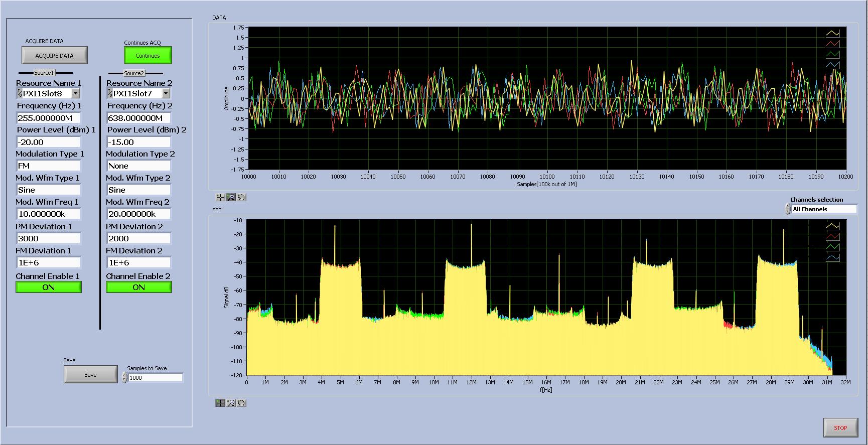
Task: Click the yellow plot swatch in DATA legend
Action: (x=832, y=34)
